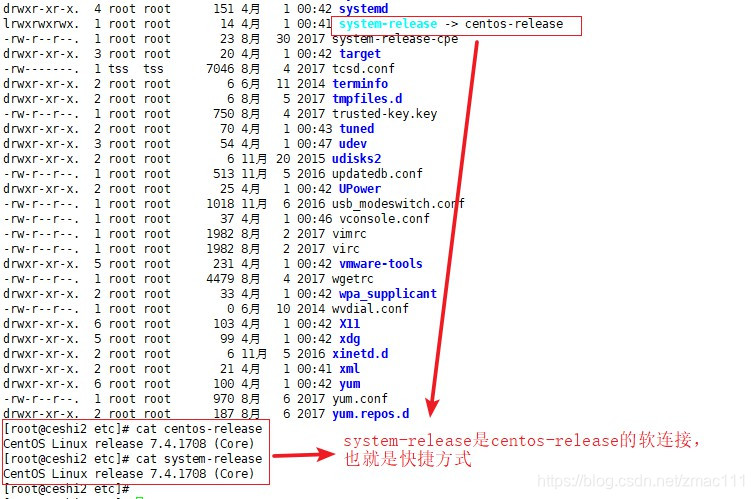
Task: Select the systemd directory name
Action: pos(364,9)
